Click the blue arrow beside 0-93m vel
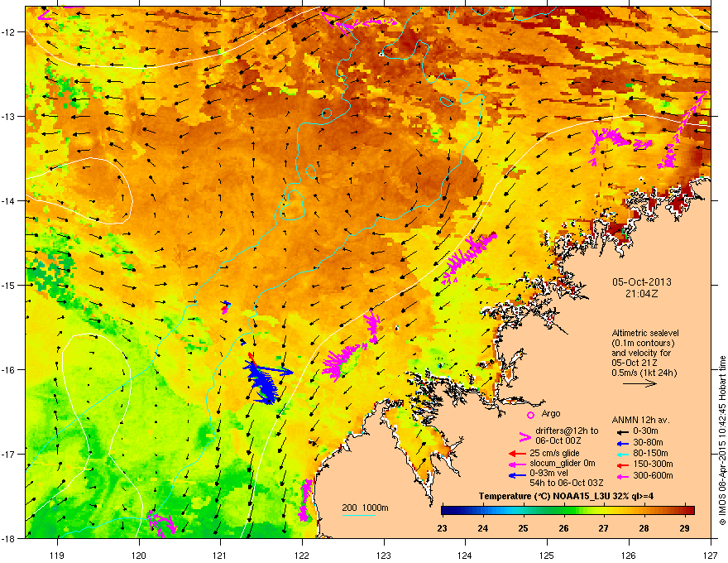Image resolution: width=728 pixels, height=563 pixels. click(x=517, y=474)
